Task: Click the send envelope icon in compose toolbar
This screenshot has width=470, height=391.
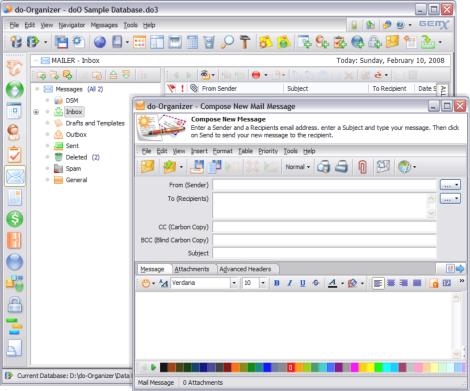Action: (148, 167)
